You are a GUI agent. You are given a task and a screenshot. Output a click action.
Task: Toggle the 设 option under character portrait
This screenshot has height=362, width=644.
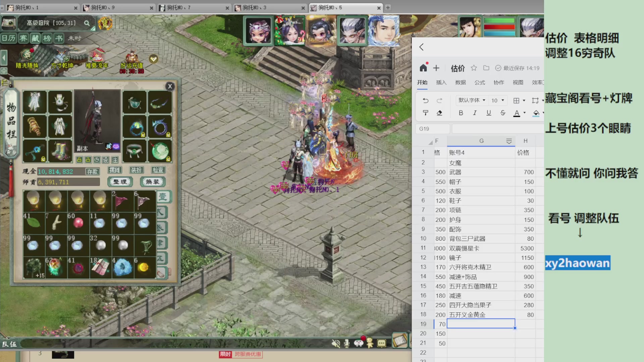click(106, 160)
